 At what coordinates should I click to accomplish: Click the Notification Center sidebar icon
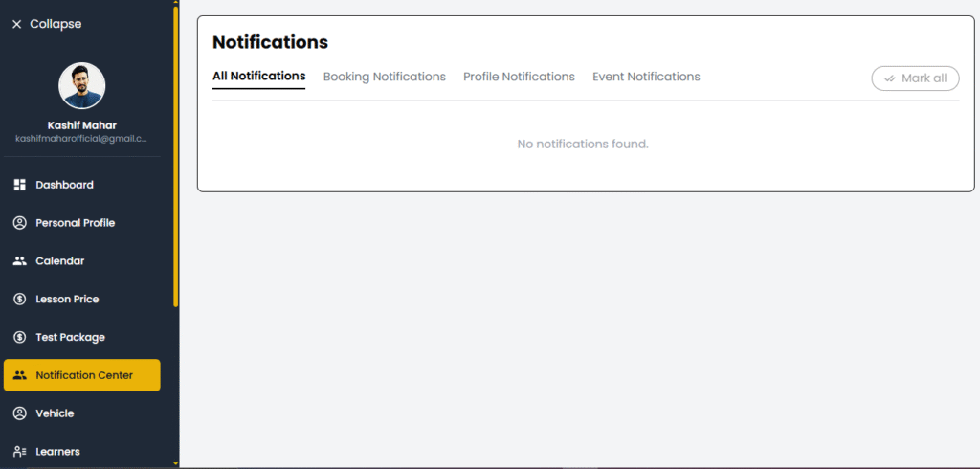coord(19,375)
